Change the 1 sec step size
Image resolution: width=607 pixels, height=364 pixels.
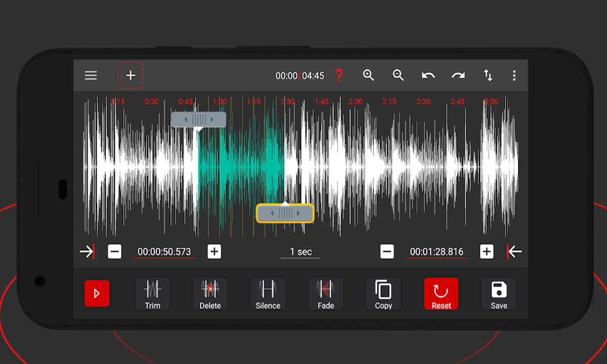click(x=300, y=252)
